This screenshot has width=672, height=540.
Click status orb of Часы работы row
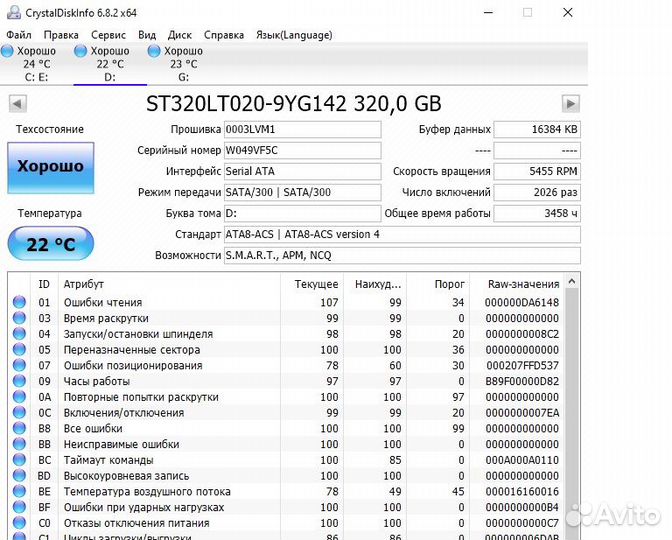[x=19, y=381]
